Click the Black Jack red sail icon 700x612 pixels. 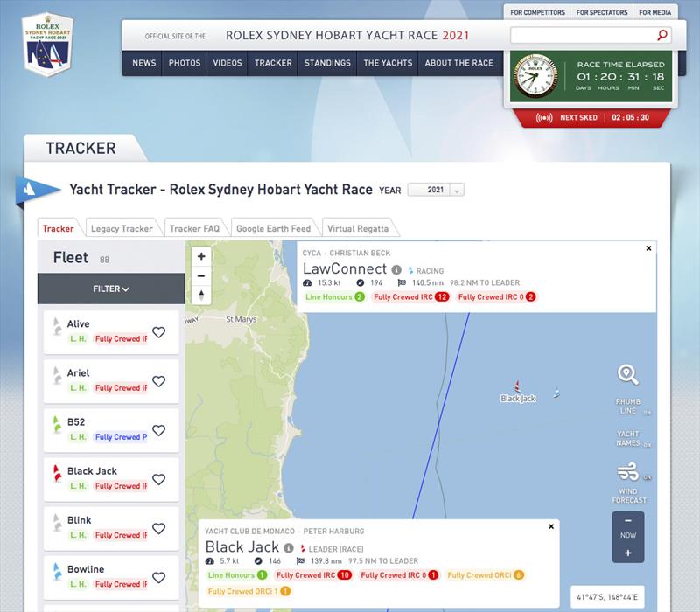coord(57,473)
